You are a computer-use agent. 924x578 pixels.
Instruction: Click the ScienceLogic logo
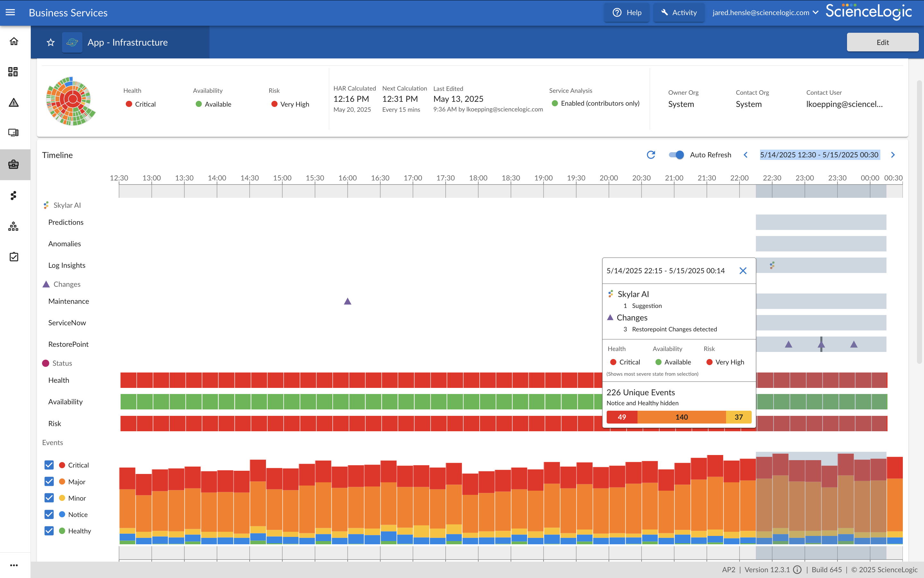click(868, 12)
